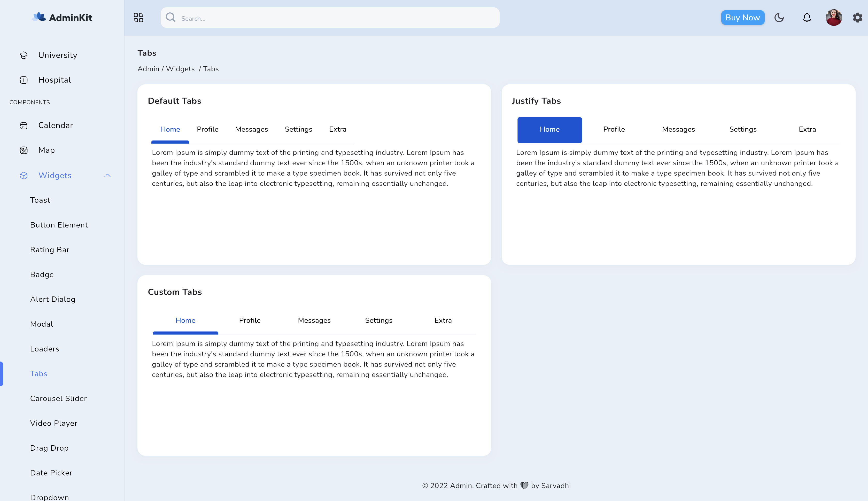868x501 pixels.
Task: Open the profile avatar in the header
Action: [833, 17]
